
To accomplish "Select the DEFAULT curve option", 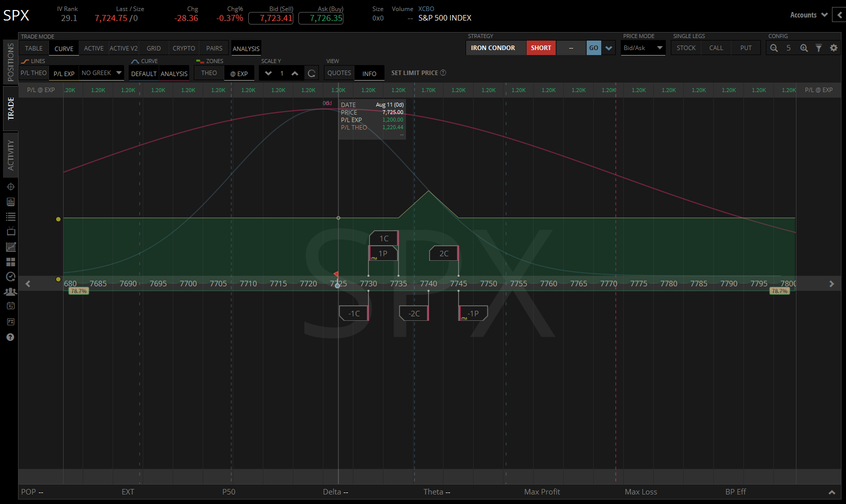I will pos(144,74).
